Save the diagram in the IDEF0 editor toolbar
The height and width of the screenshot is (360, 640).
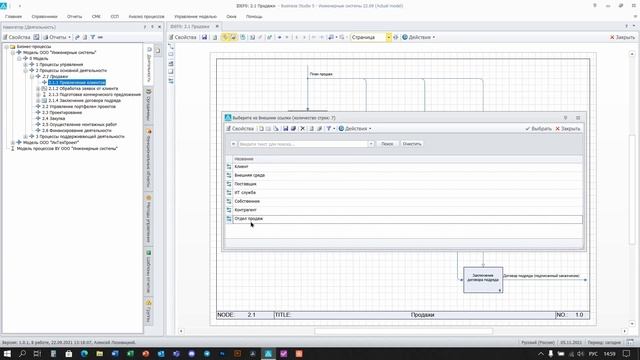coord(204,37)
